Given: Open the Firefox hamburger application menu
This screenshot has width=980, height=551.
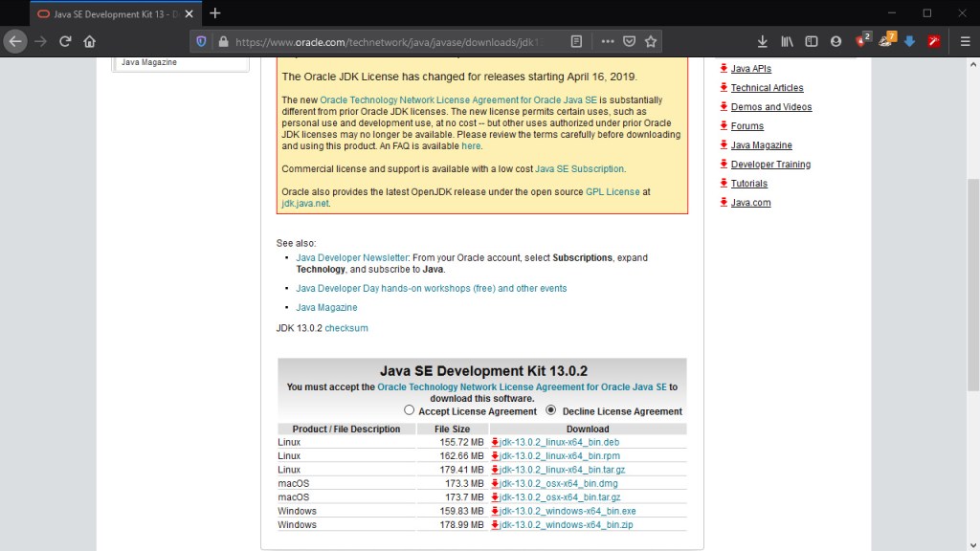Looking at the screenshot, I should point(965,41).
